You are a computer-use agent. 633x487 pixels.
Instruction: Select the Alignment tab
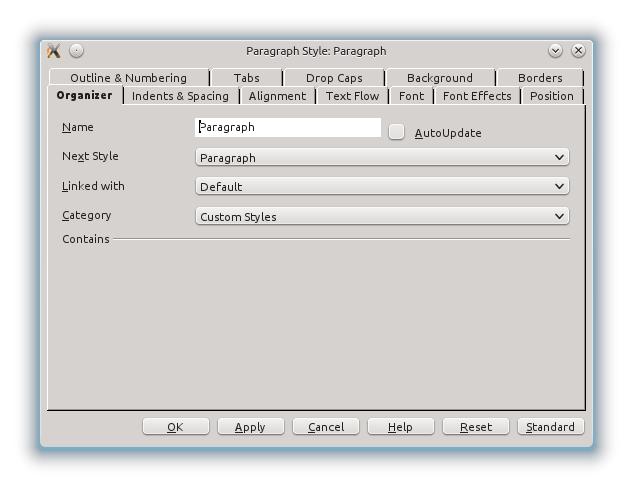pos(277,96)
